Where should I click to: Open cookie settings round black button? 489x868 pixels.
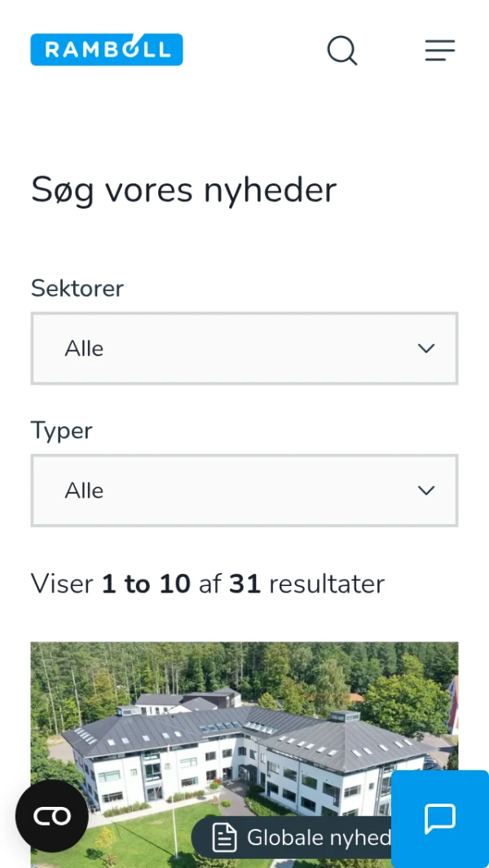coord(52,816)
